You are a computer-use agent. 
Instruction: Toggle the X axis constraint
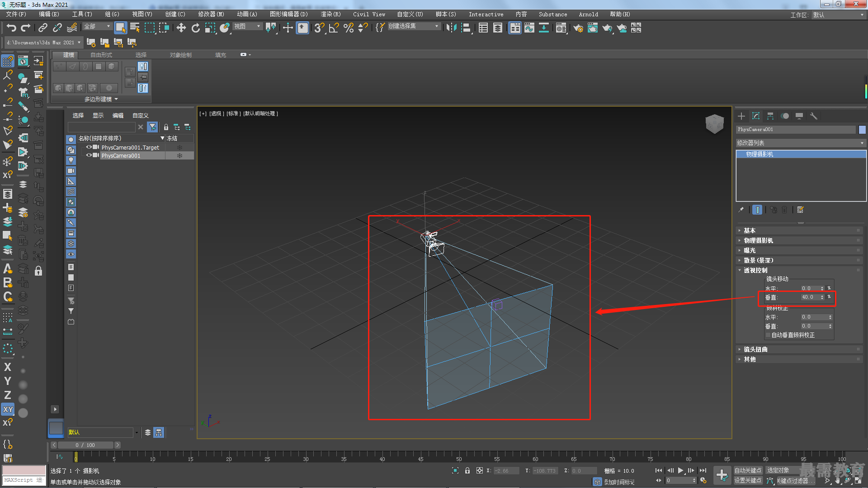click(8, 367)
